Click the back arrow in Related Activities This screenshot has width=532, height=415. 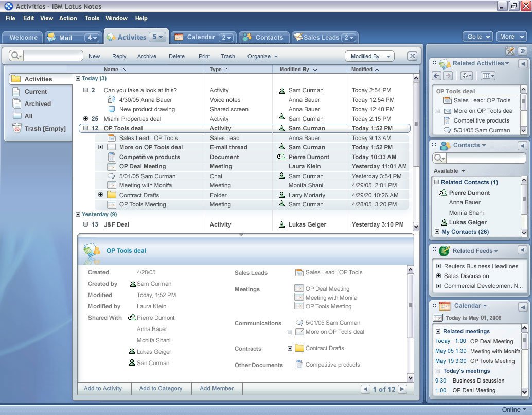tap(437, 76)
